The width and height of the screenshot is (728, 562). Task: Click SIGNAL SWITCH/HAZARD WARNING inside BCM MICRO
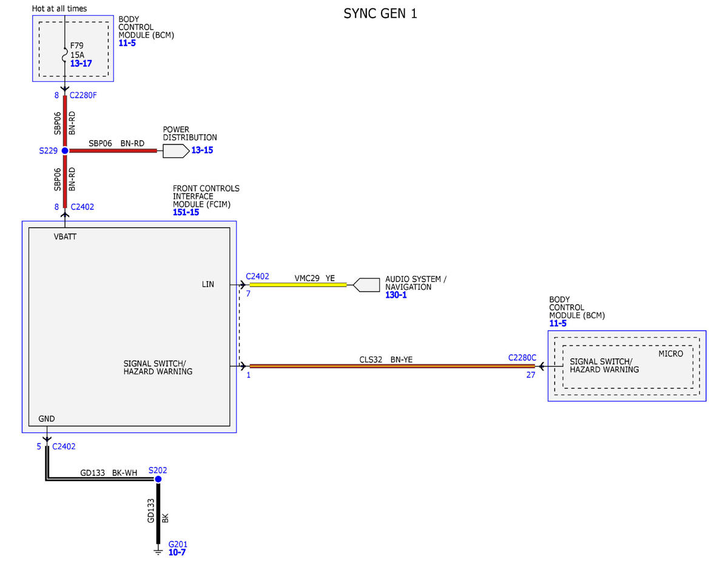coord(604,365)
